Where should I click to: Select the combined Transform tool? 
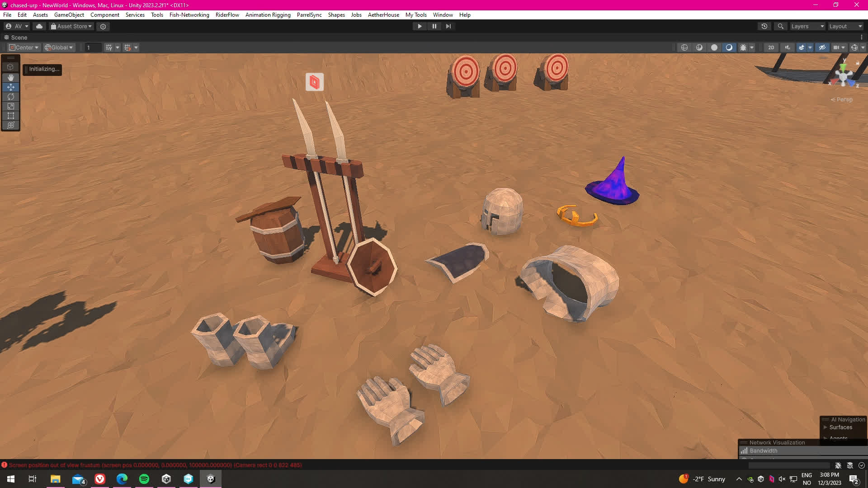(10, 125)
